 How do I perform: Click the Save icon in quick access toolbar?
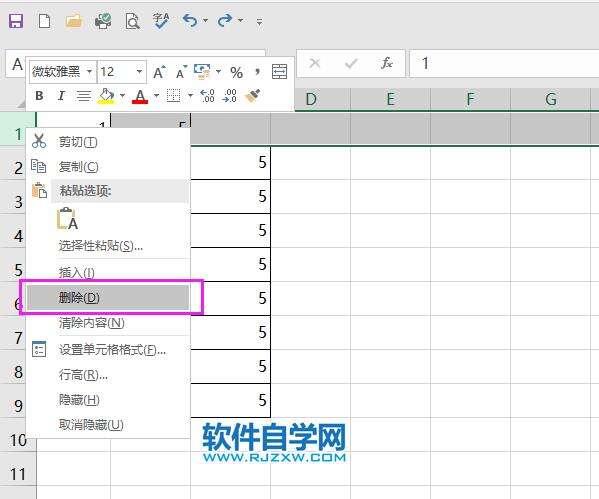(x=16, y=21)
